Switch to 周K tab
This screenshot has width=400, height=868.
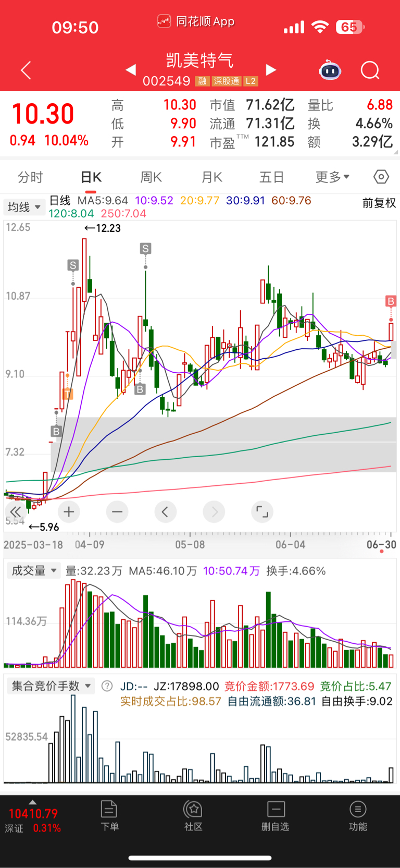151,177
